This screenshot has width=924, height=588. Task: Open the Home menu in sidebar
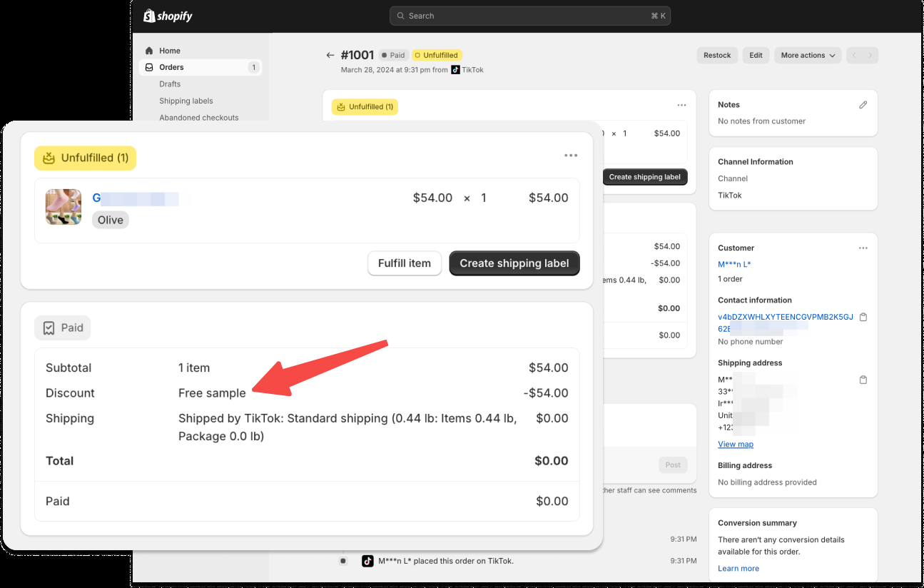coord(169,51)
